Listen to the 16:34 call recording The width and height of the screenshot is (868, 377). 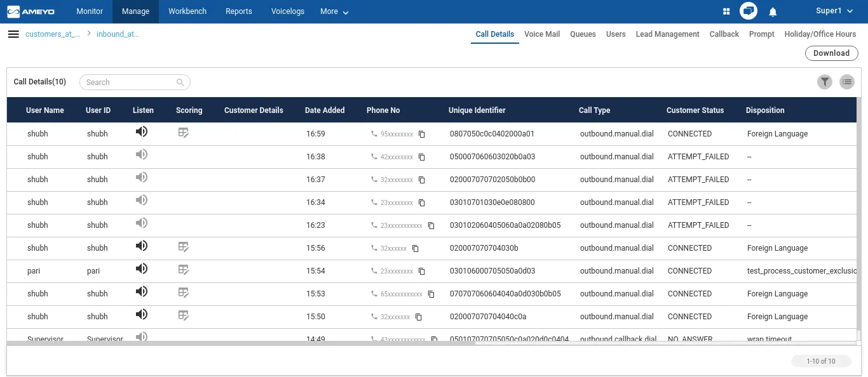tap(142, 200)
